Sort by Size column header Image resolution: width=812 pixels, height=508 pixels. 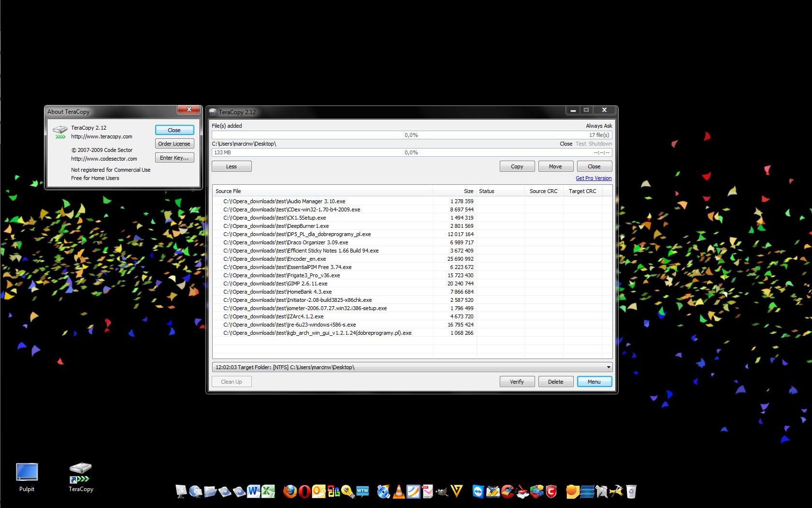pyautogui.click(x=454, y=191)
